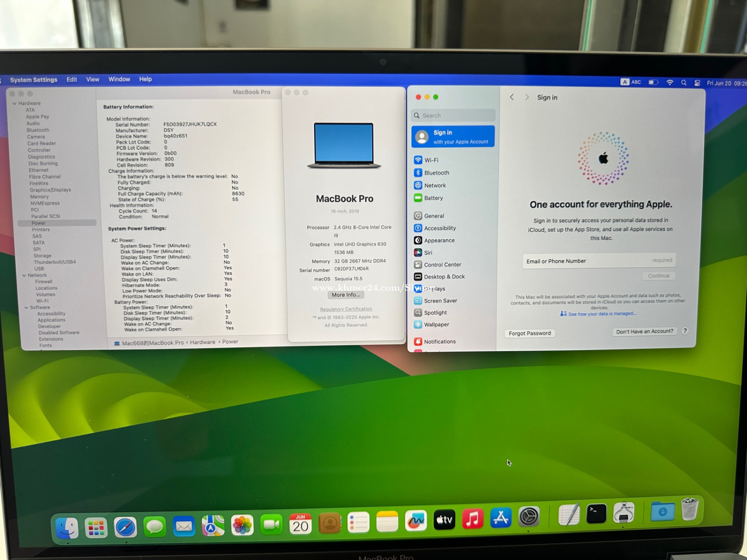This screenshot has height=560, width=747.
Task: Click ABC input source menu
Action: pyautogui.click(x=631, y=82)
